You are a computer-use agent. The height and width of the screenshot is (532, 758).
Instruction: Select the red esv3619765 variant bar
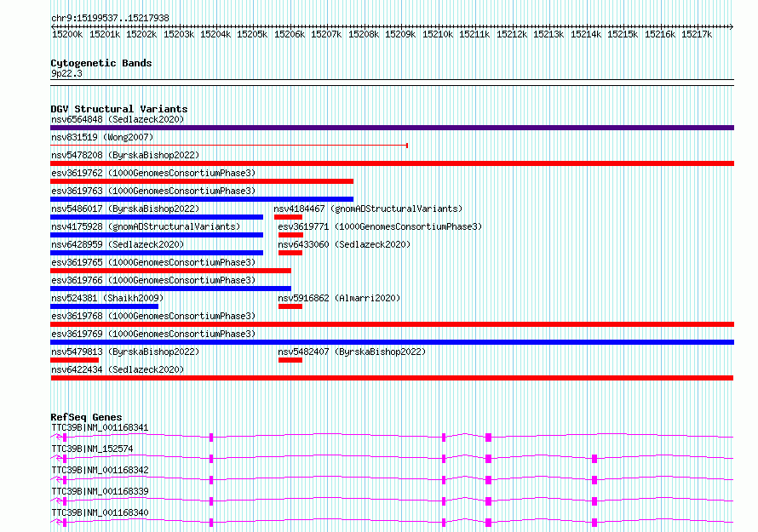pos(170,271)
